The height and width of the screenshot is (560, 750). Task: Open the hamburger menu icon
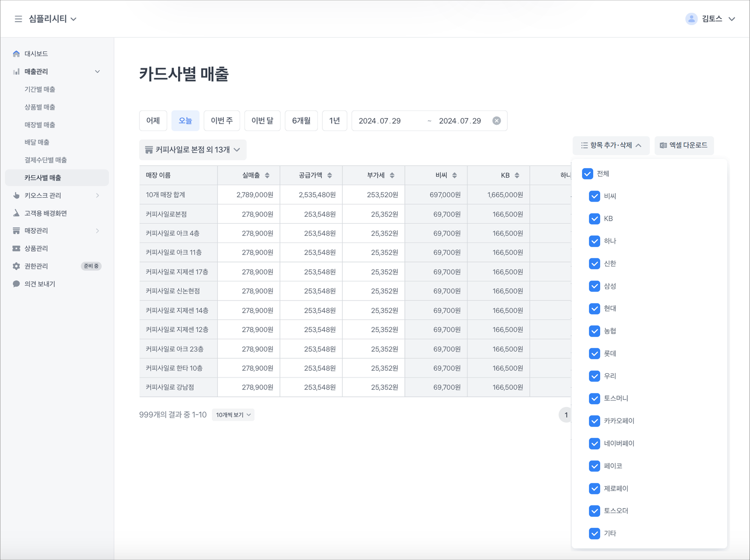18,19
